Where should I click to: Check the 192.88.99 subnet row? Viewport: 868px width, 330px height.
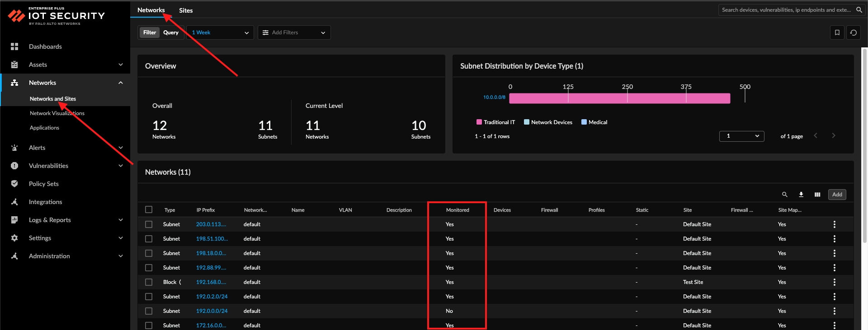point(149,268)
